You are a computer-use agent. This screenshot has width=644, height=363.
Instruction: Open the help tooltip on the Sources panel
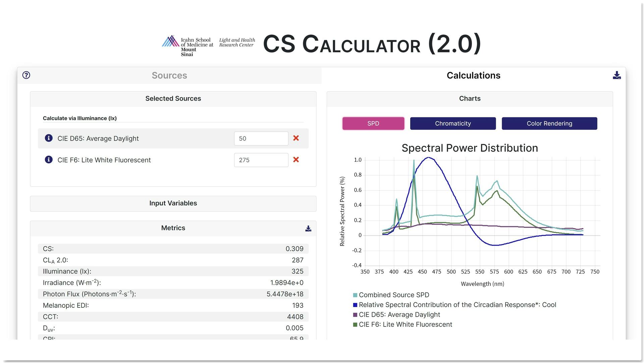tap(26, 75)
